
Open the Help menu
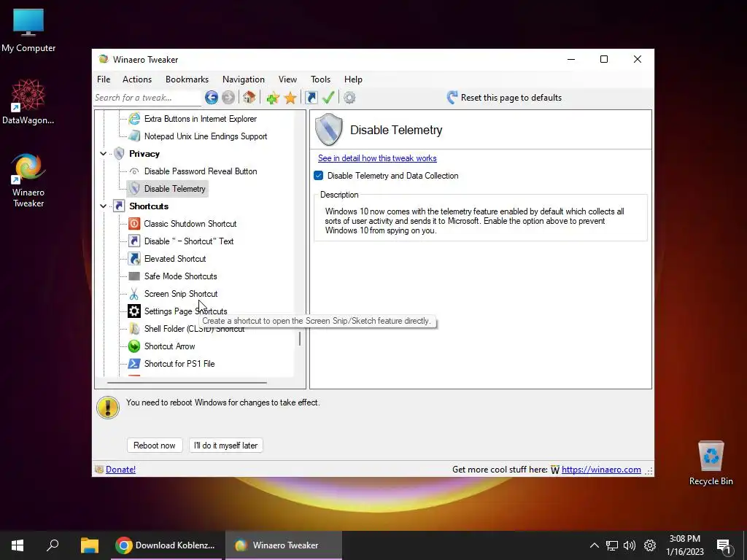[354, 79]
